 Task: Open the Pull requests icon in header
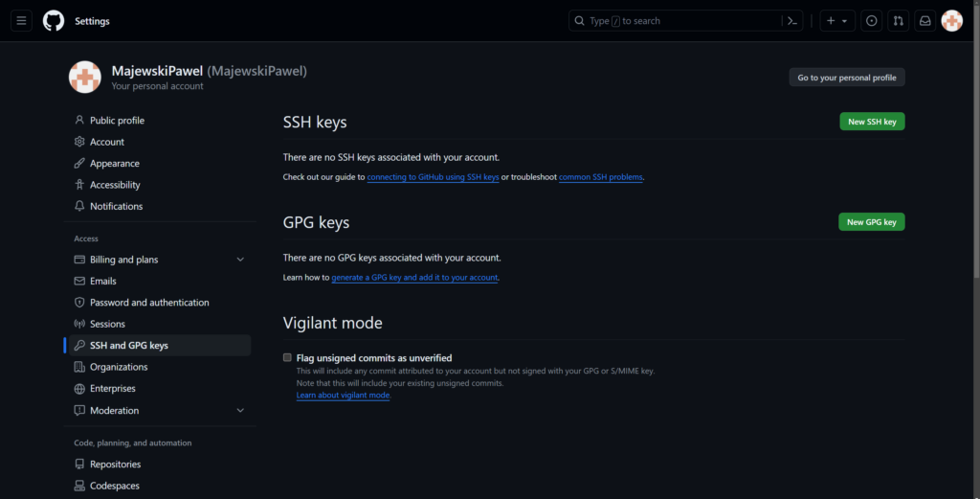pos(898,21)
